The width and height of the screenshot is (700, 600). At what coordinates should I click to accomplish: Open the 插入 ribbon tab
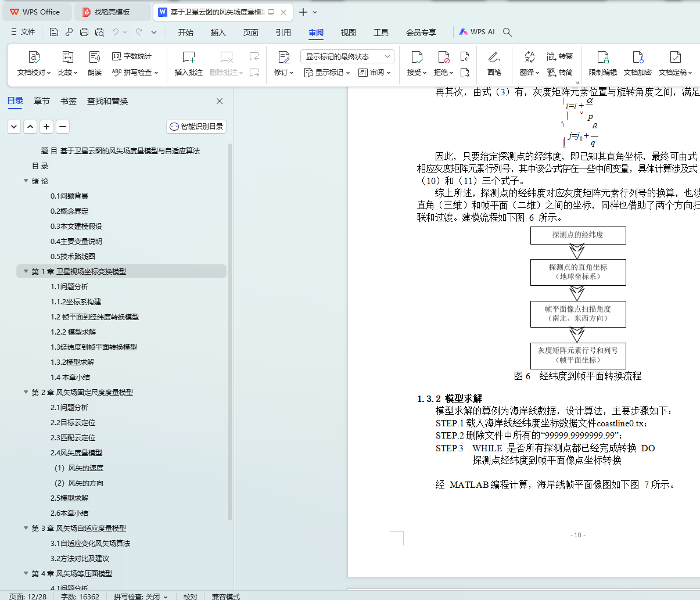218,33
